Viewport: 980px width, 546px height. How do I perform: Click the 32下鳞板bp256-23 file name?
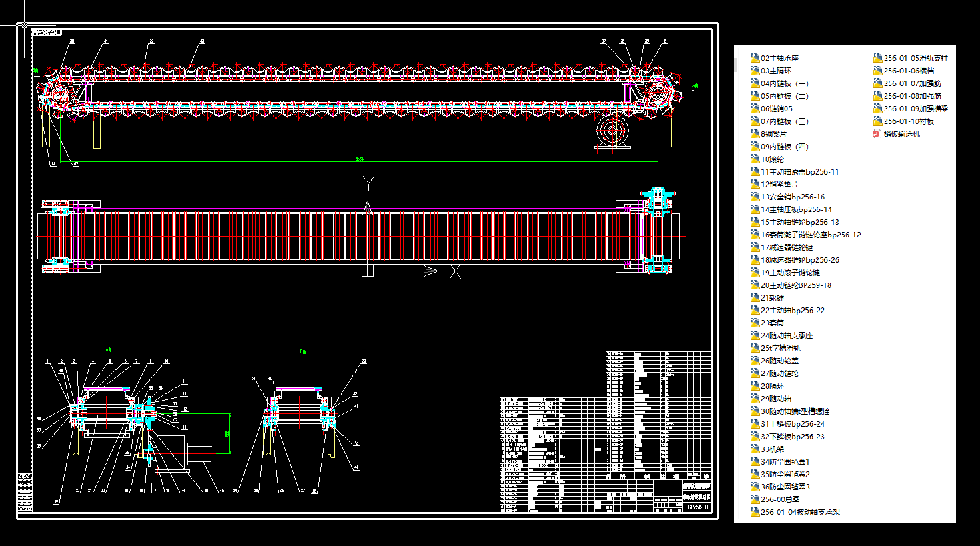pos(793,437)
